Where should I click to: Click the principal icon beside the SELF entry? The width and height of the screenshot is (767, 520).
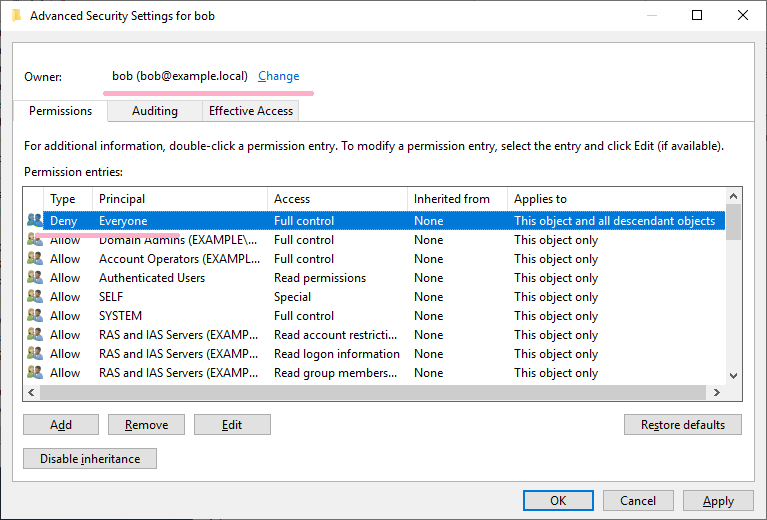coord(35,296)
